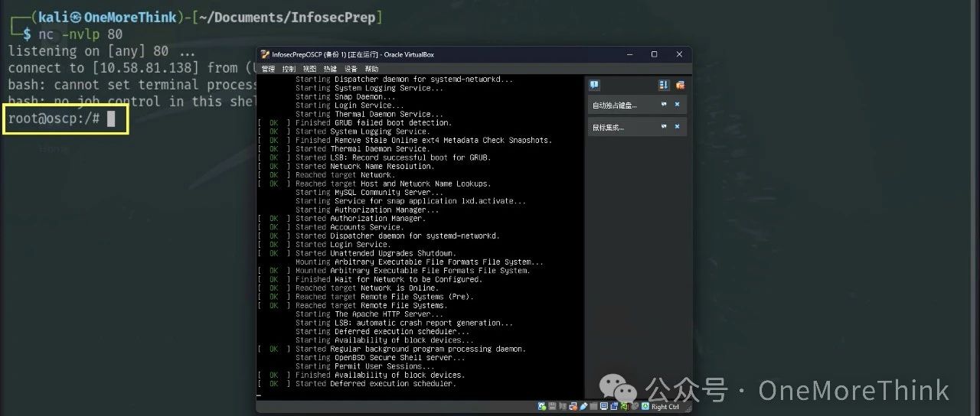980x416 pixels.
Task: Click 'Started Deferred execution scheduler.' line
Action: 376,383
